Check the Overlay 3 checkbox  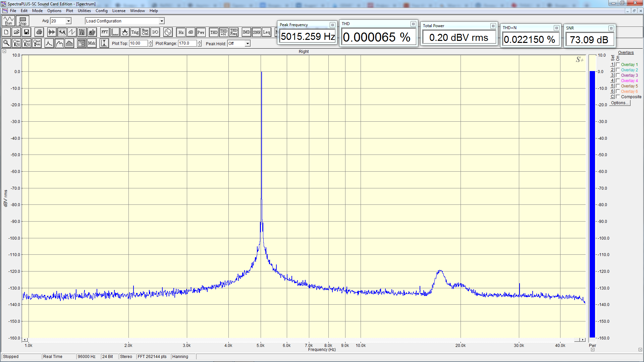coord(618,75)
